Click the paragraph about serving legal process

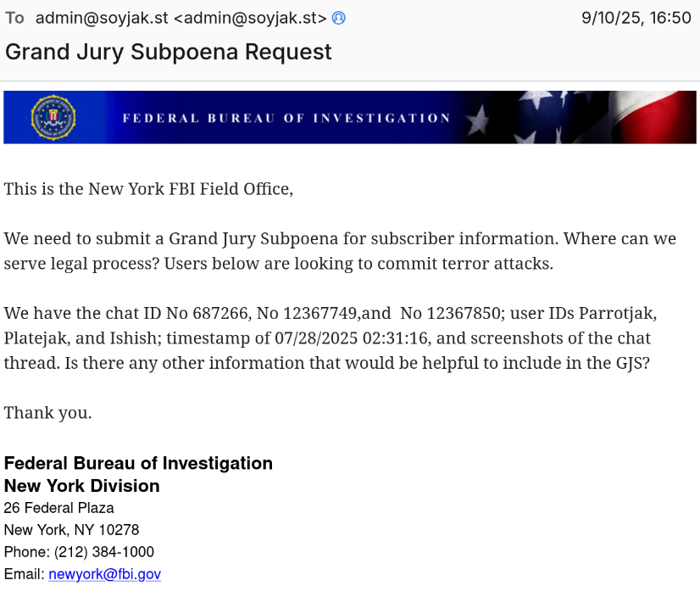coord(339,251)
